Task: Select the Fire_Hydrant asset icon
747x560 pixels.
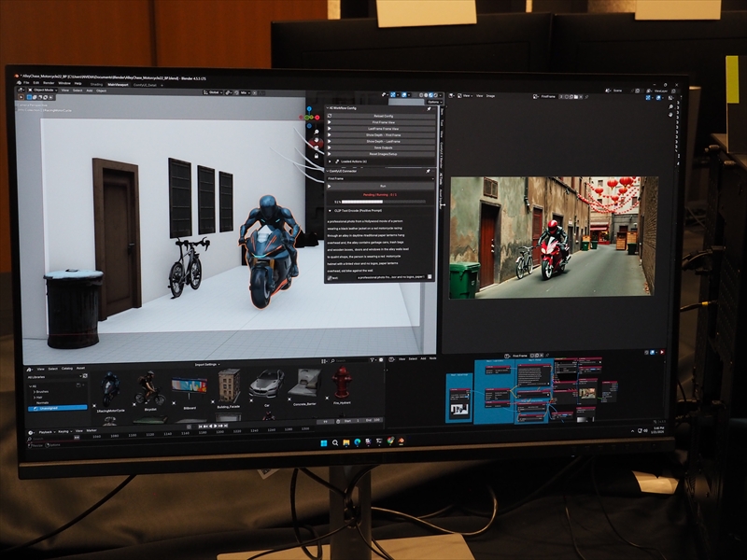Action: [x=343, y=383]
